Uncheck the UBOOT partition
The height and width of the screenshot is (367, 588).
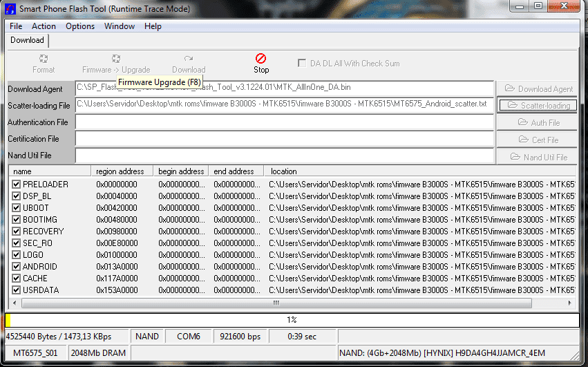pyautogui.click(x=16, y=207)
